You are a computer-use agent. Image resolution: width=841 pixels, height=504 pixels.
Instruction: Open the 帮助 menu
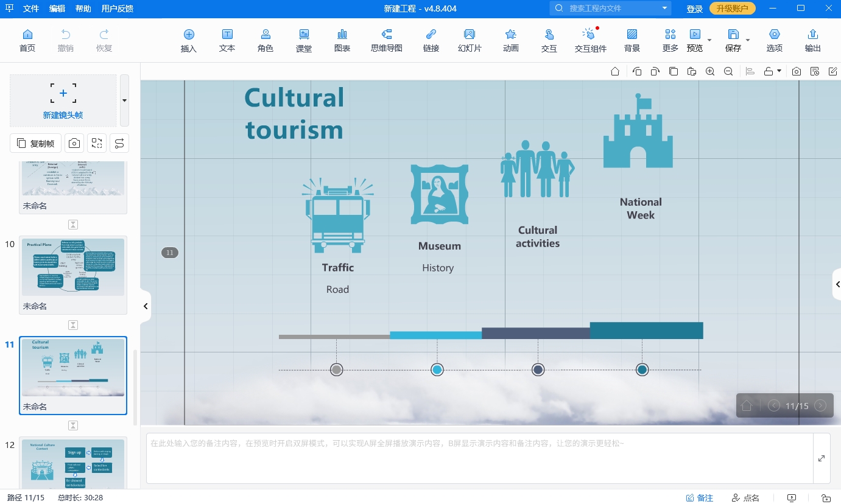(83, 9)
